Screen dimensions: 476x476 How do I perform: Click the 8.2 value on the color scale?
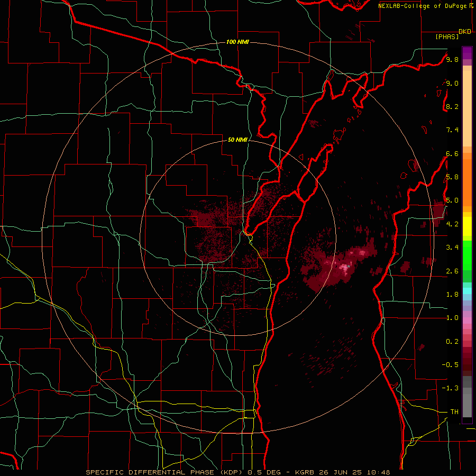click(452, 106)
